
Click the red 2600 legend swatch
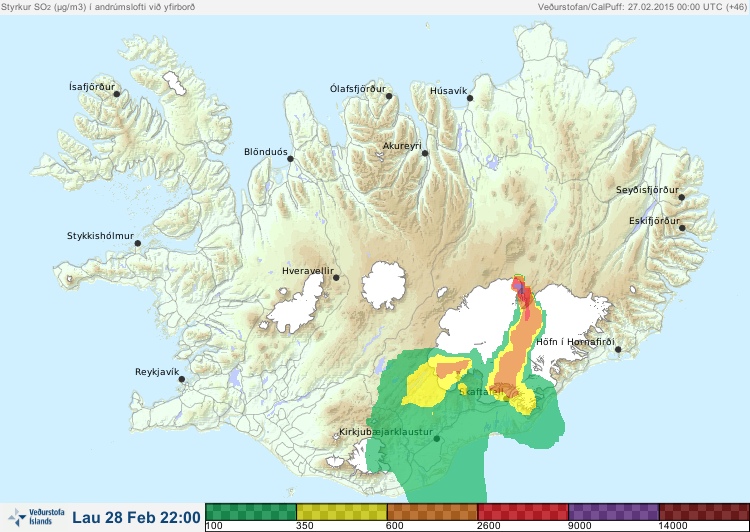coord(523,512)
